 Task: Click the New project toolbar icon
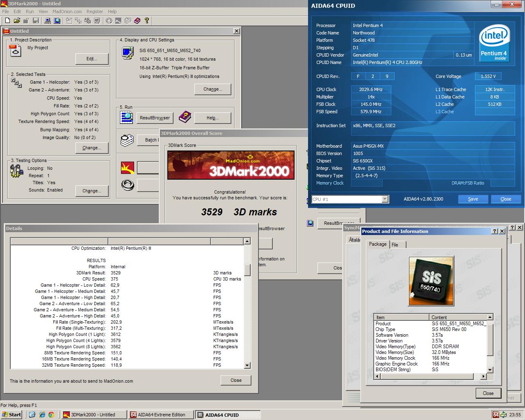[7, 21]
